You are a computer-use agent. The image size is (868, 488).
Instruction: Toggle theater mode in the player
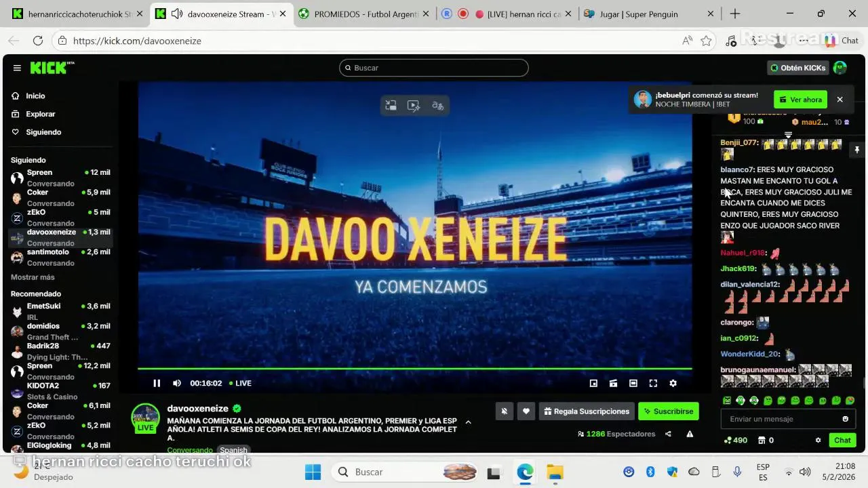coord(633,383)
